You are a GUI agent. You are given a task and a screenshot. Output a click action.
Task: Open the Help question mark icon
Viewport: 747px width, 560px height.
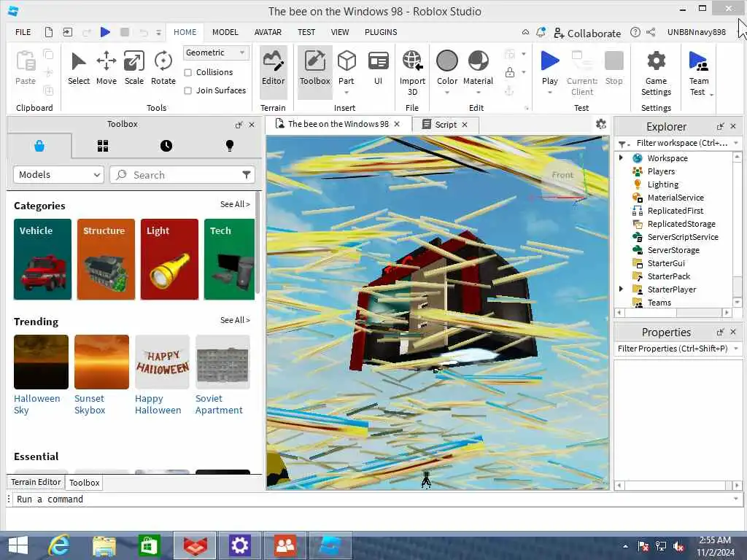(x=635, y=32)
